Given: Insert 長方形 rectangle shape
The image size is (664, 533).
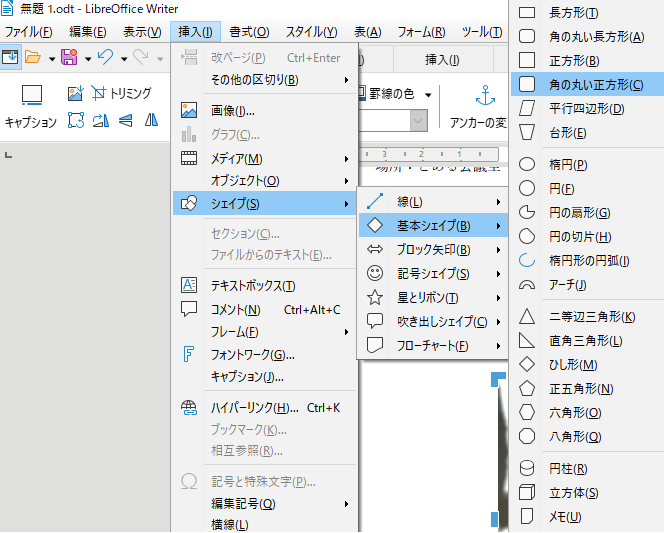Looking at the screenshot, I should pos(588,13).
